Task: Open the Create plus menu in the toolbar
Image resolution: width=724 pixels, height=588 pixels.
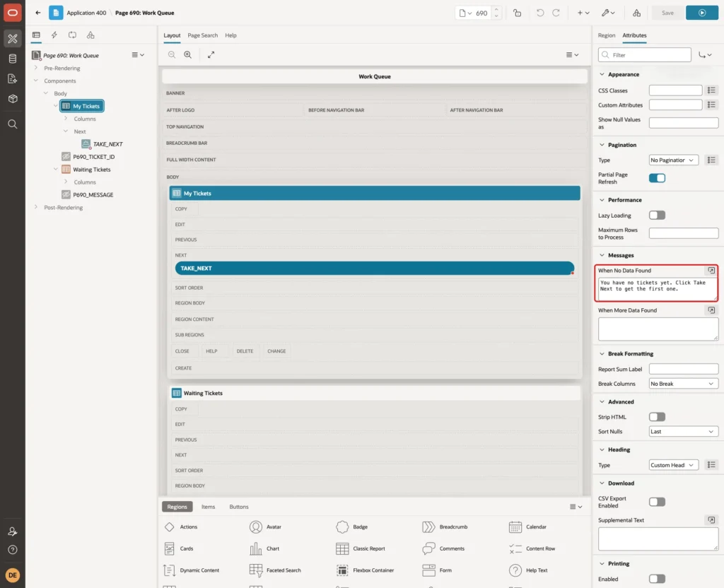Action: tap(583, 13)
